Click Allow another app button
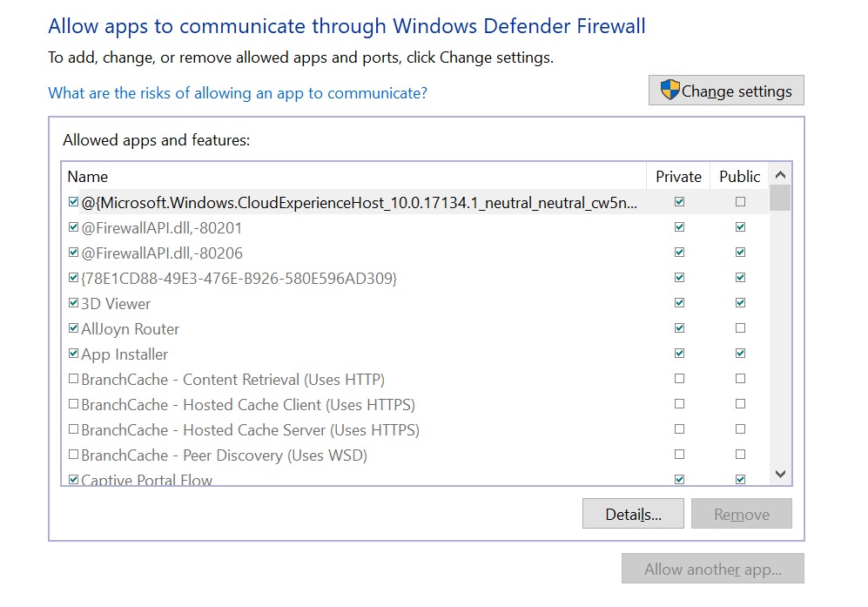This screenshot has height=607, width=868. [x=712, y=568]
